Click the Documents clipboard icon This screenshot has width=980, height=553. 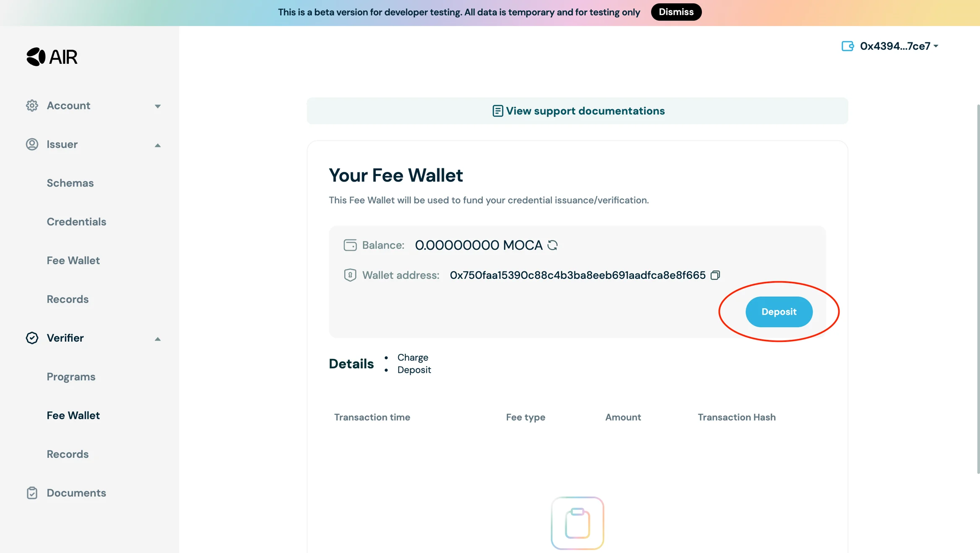(x=32, y=493)
